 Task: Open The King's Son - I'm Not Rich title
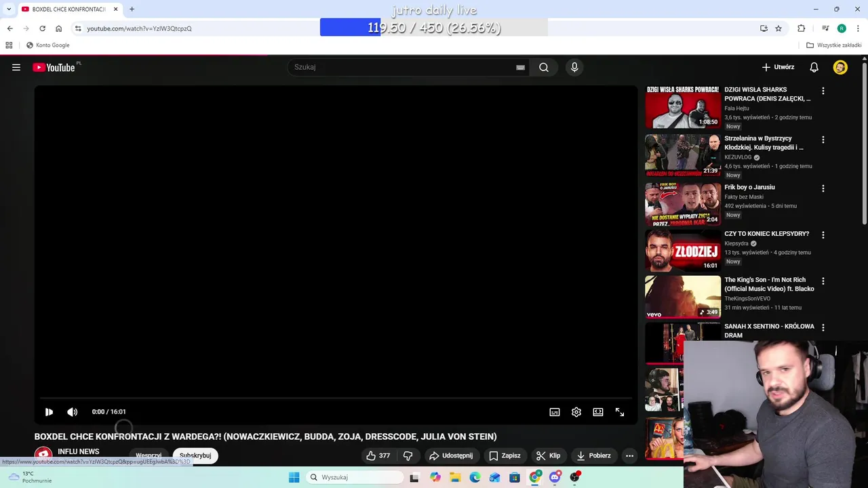[769, 284]
